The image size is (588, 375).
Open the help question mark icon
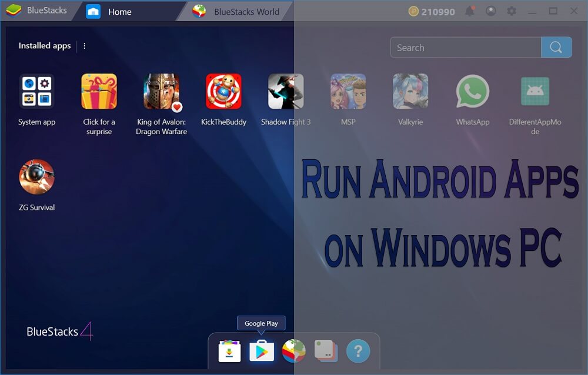[x=358, y=351]
